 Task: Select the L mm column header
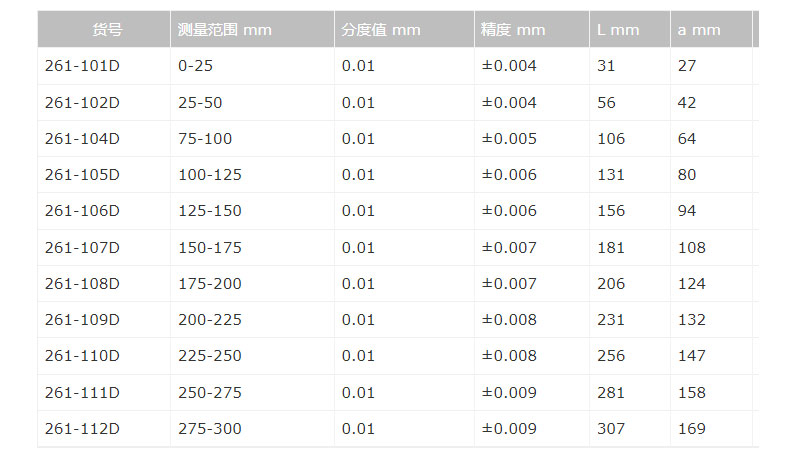[617, 30]
